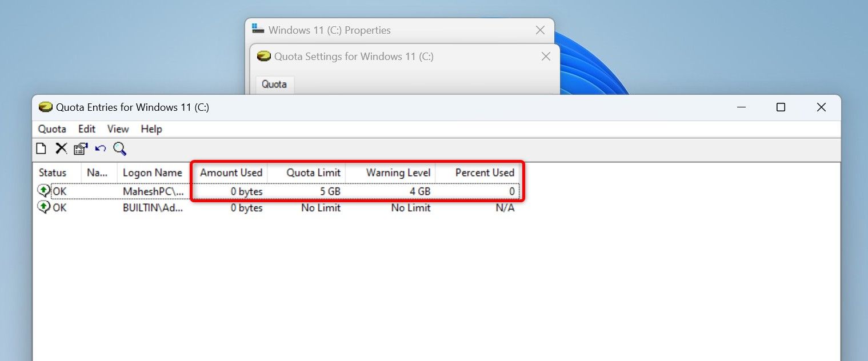868x361 pixels.
Task: Click the New Quota Entry toolbar icon
Action: click(x=41, y=149)
